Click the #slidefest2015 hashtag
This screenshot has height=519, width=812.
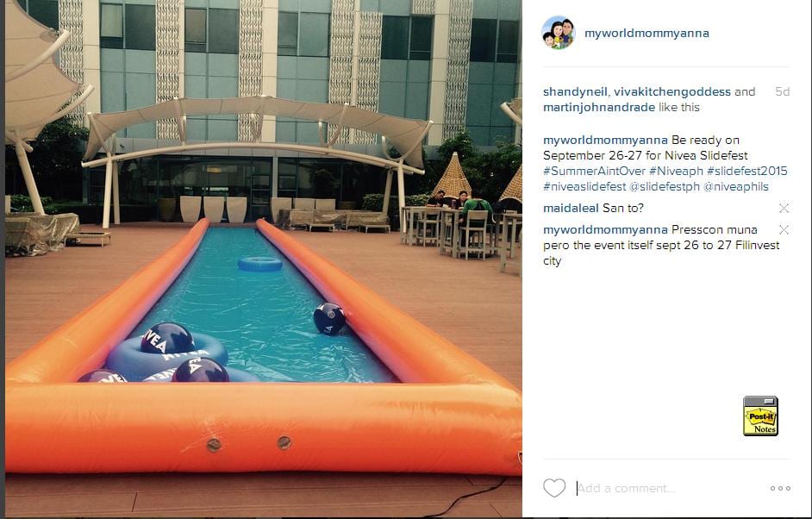(x=746, y=171)
